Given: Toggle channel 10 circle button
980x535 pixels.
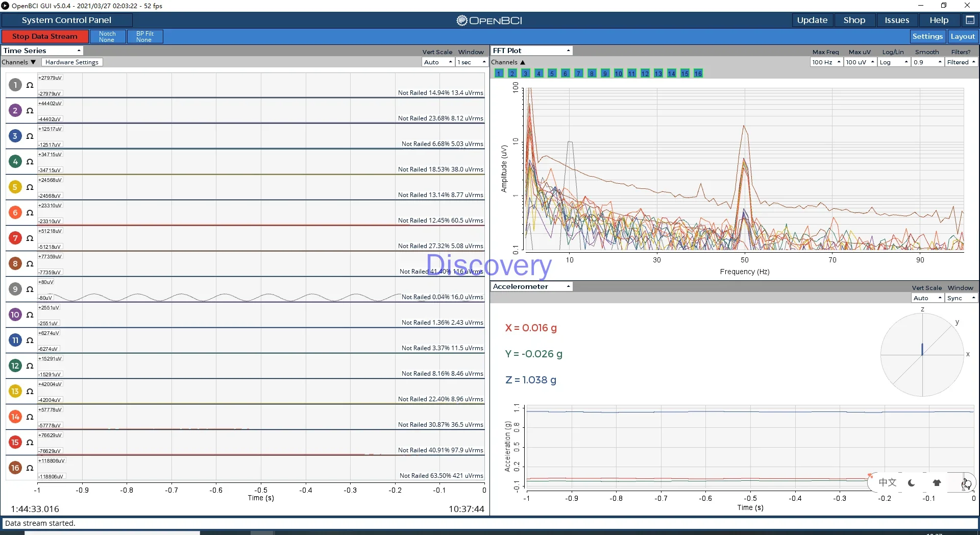Looking at the screenshot, I should [15, 314].
